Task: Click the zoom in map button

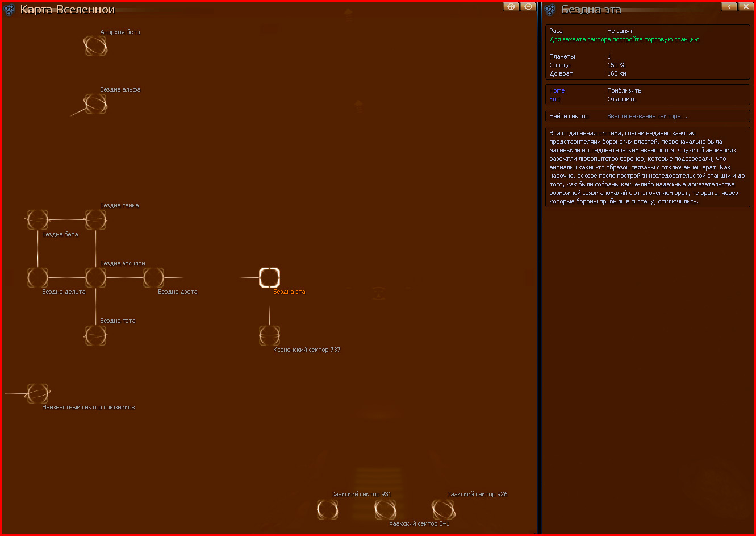Action: pyautogui.click(x=511, y=6)
